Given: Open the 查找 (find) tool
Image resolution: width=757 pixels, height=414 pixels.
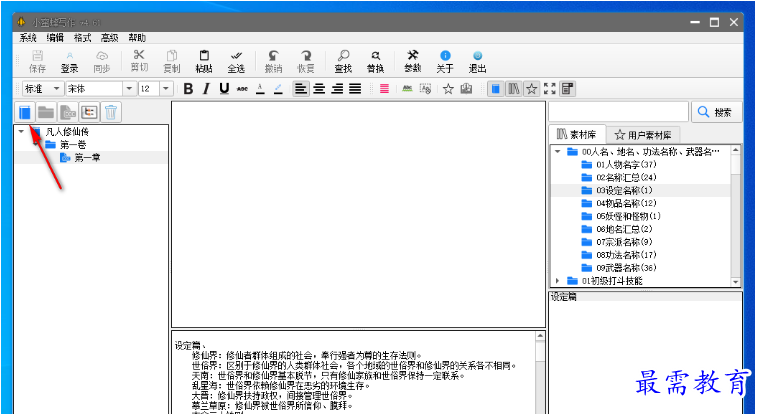Looking at the screenshot, I should tap(343, 60).
